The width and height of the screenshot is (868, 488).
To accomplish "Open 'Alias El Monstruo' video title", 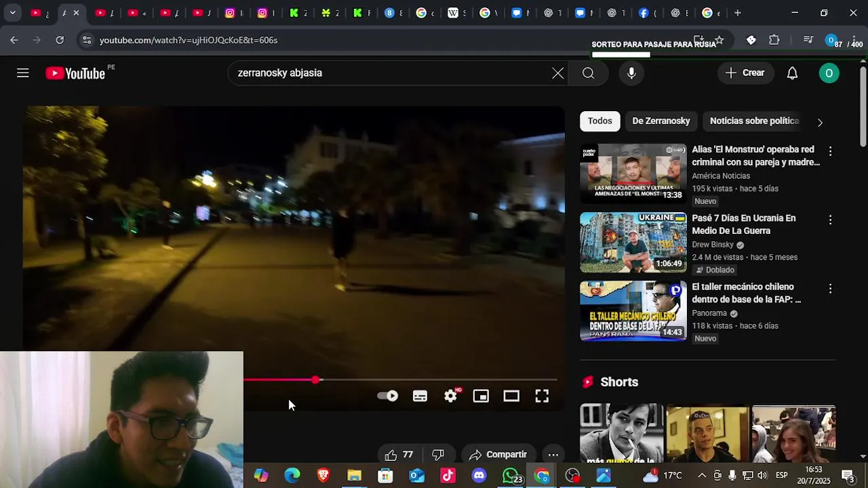I will [x=755, y=156].
